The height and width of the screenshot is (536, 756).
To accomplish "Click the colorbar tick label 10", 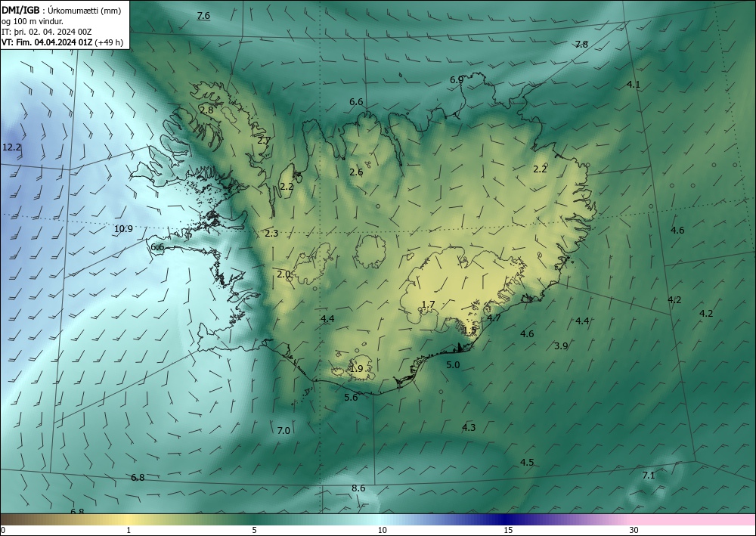I will (x=382, y=531).
